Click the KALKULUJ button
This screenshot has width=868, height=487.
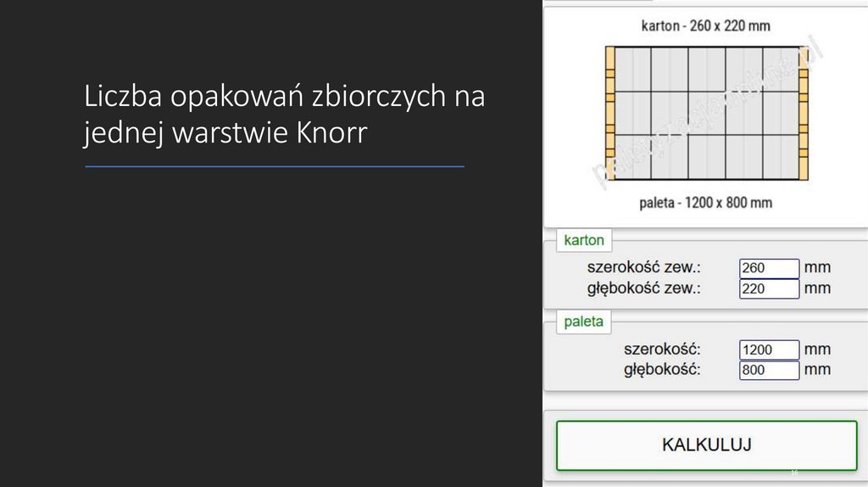[x=706, y=445]
